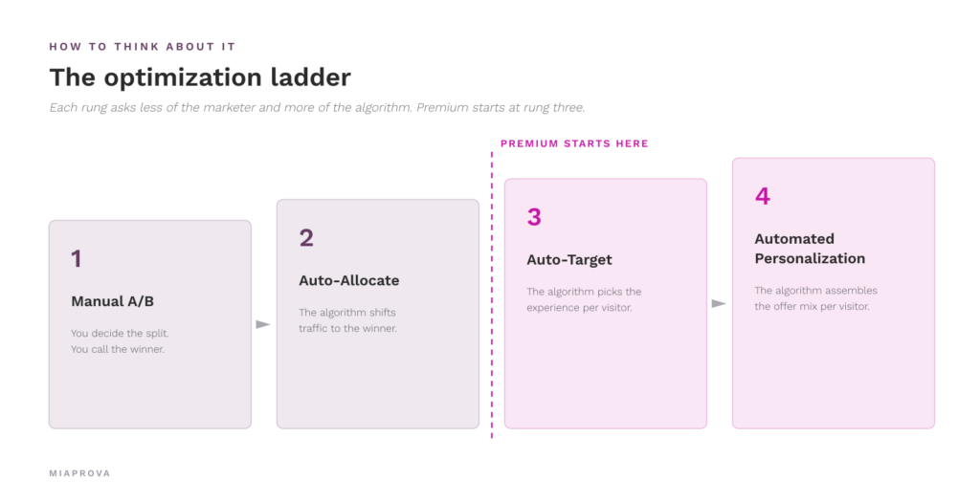Click 'The algorithm shifts traffic' description
This screenshot has width=980, height=502.
347,320
